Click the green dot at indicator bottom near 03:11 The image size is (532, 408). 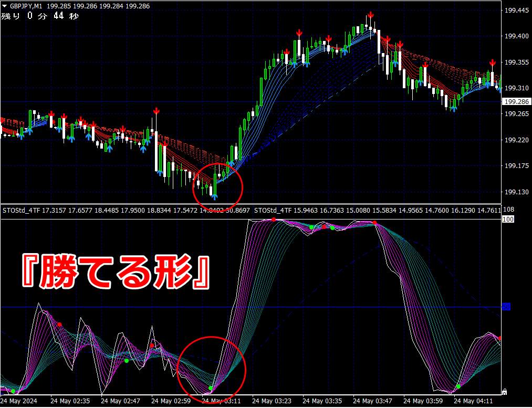[x=211, y=388]
